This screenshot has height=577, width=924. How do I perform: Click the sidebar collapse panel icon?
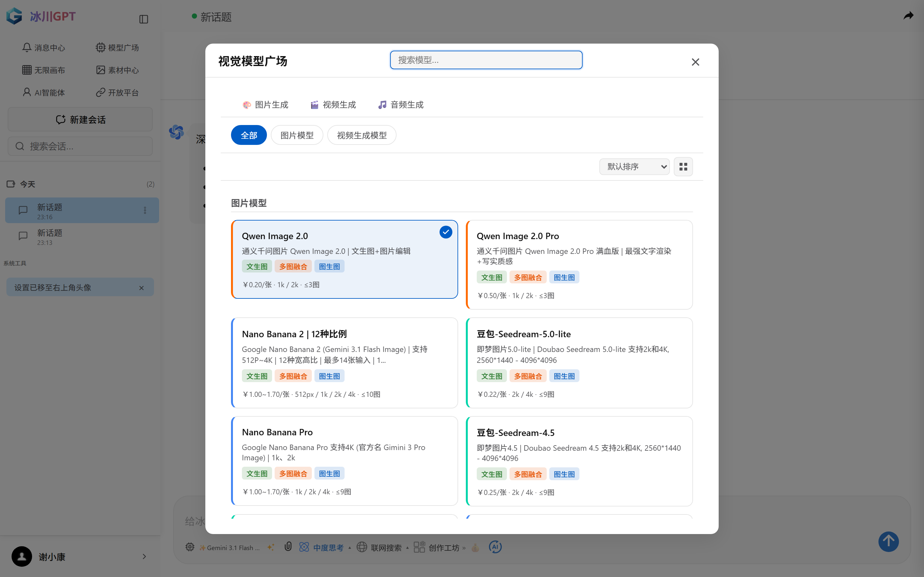[x=143, y=19]
